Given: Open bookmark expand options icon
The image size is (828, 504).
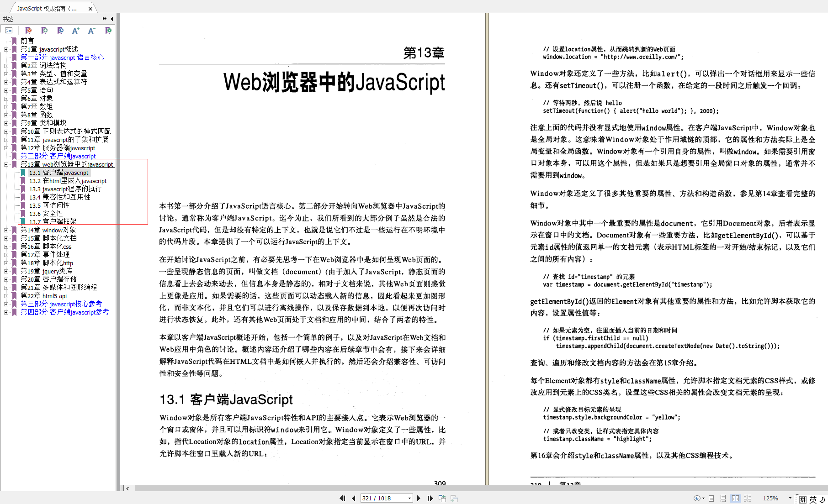Looking at the screenshot, I should (108, 30).
